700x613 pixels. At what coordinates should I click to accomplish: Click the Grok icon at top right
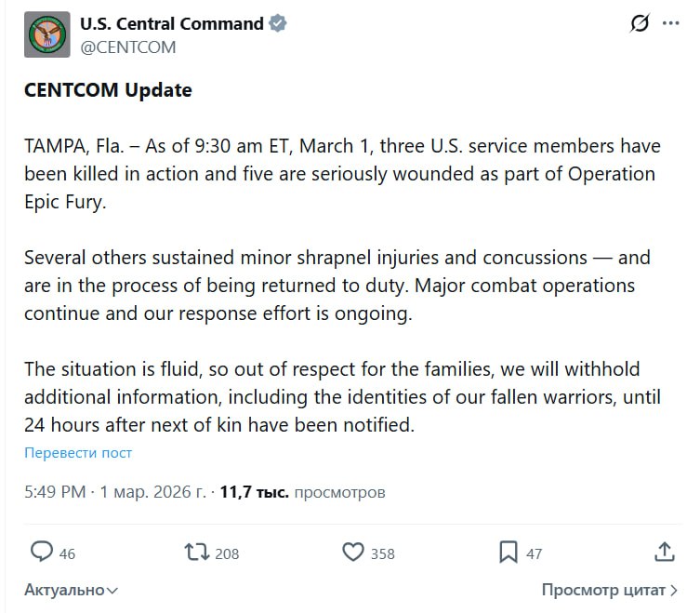(x=639, y=24)
